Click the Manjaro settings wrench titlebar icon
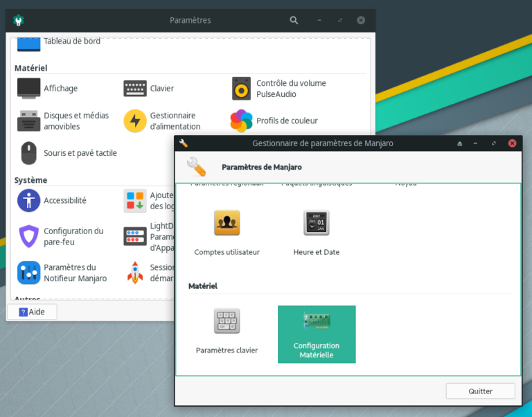 tap(184, 143)
